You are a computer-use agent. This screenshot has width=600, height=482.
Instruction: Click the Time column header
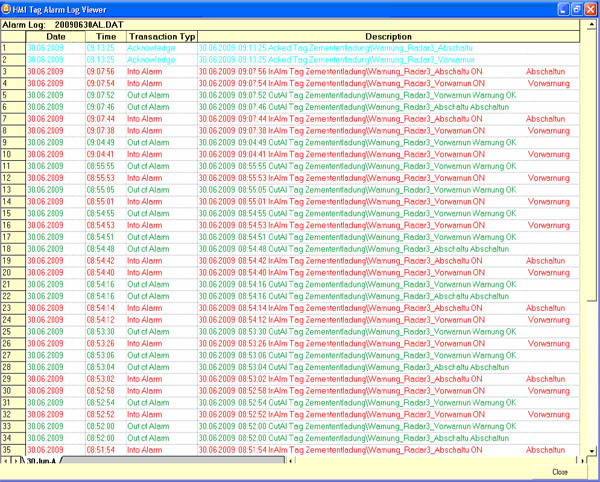(106, 36)
